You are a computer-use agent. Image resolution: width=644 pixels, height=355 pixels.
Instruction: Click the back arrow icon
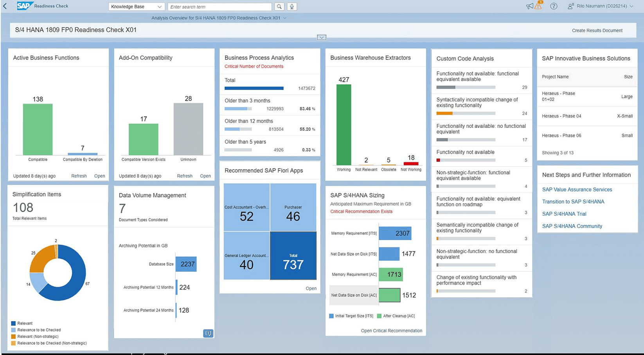[x=5, y=6]
